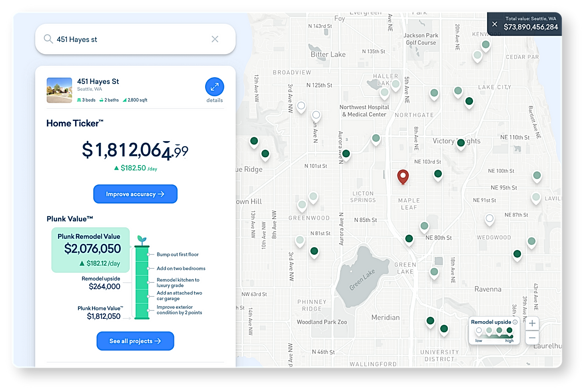Select the dark pin on Victory Heights label
587x392 pixels.
pyautogui.click(x=461, y=144)
